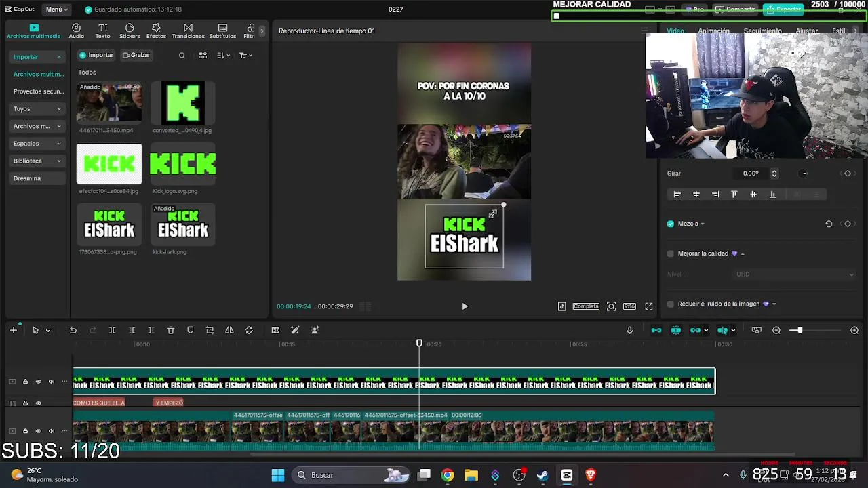Rotate the selected clip icon

point(249,330)
